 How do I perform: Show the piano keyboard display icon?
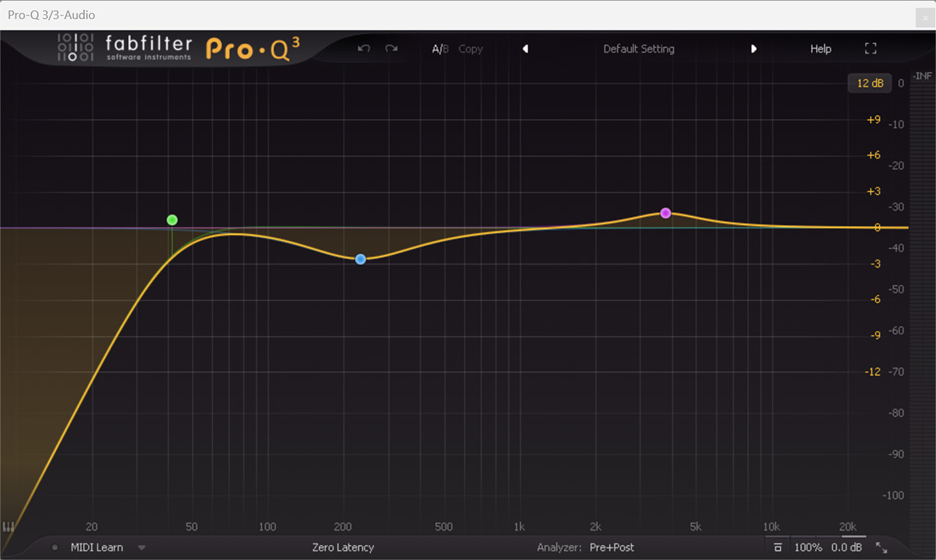[x=9, y=528]
